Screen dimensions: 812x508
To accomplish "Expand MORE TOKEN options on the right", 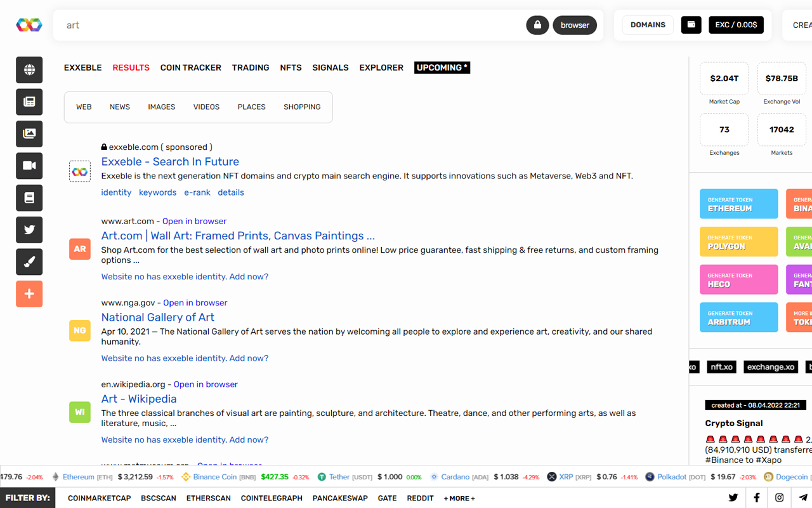I will tap(802, 317).
